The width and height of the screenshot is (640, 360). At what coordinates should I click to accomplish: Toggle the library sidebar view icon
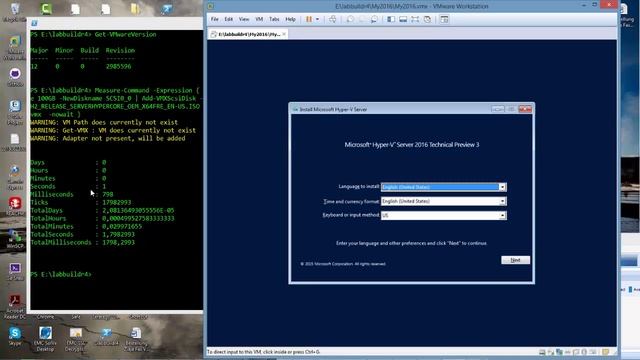[391, 19]
